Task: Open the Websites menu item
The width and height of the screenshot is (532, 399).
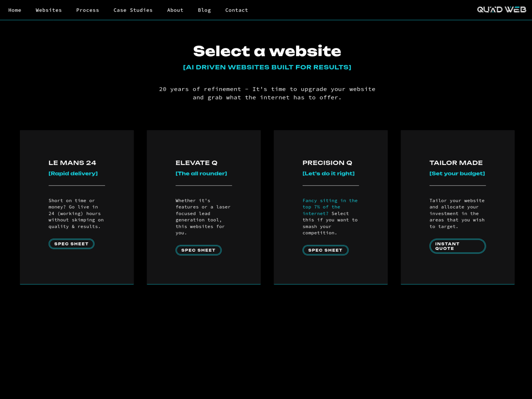Action: point(49,10)
